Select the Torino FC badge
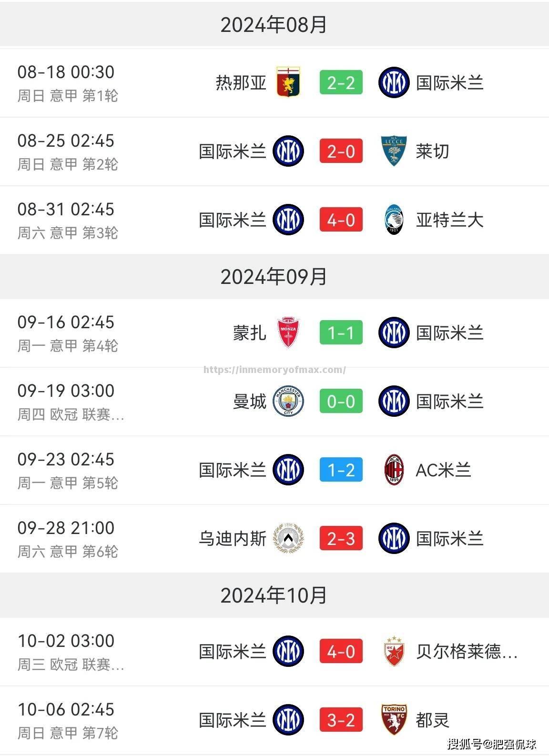This screenshot has height=756, width=549. click(394, 720)
